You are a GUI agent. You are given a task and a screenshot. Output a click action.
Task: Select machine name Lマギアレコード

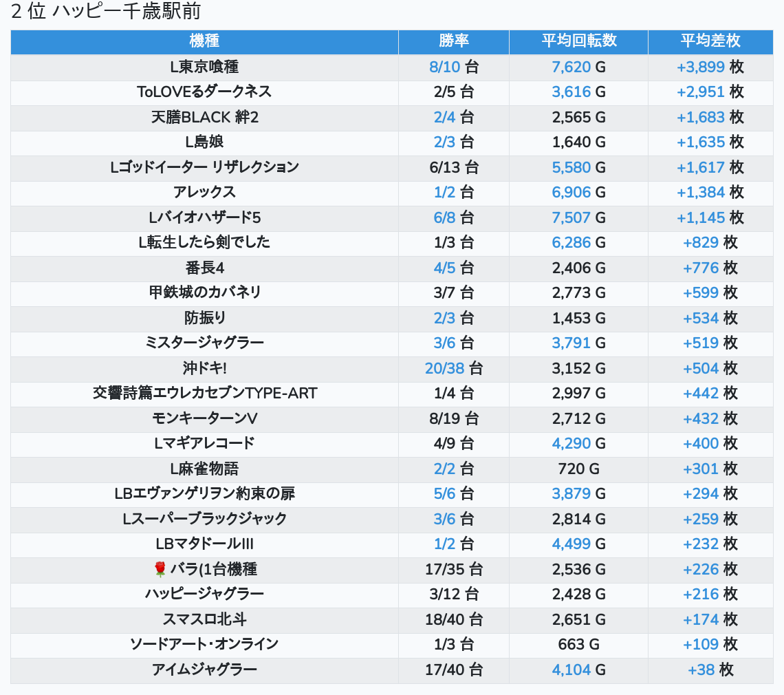click(204, 443)
